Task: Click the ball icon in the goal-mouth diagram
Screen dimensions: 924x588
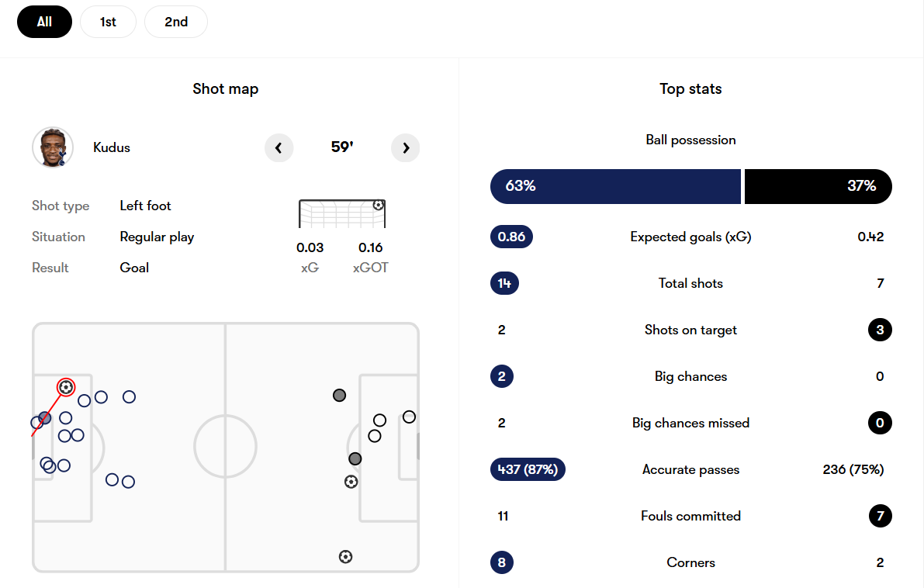Action: pyautogui.click(x=378, y=205)
